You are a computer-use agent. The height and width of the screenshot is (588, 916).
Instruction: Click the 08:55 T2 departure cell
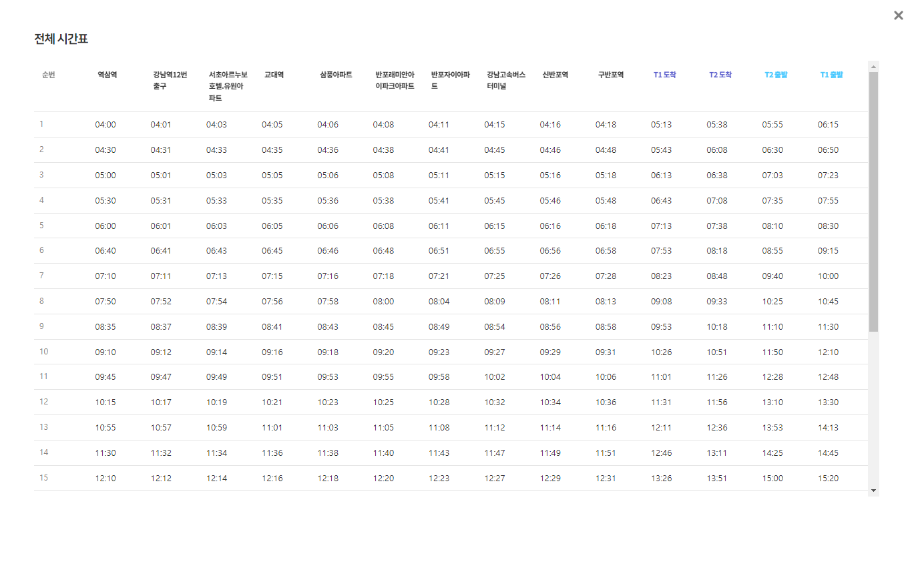773,251
